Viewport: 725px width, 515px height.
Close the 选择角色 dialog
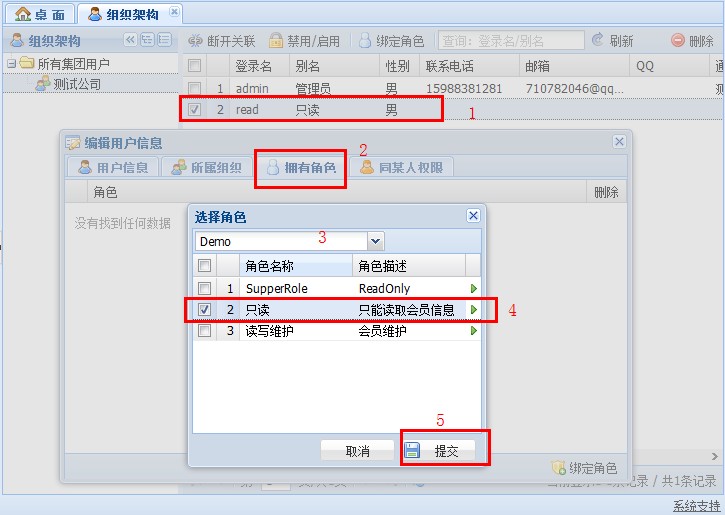(x=473, y=216)
